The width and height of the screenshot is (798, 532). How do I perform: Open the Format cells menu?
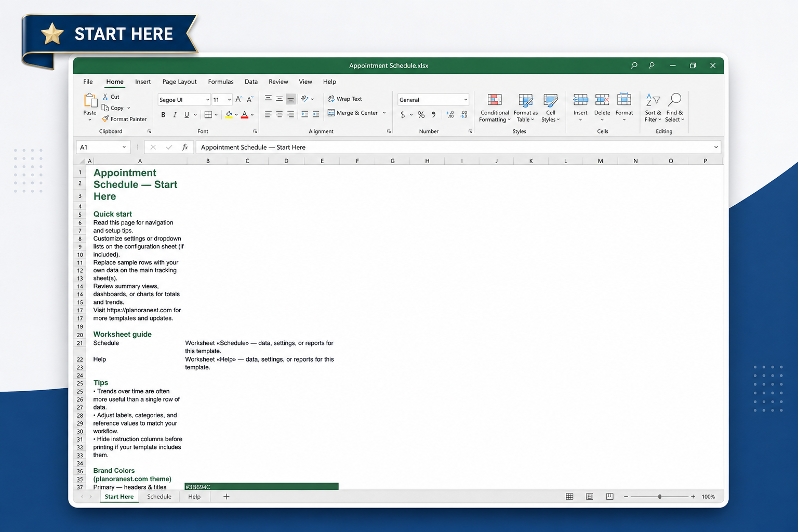tap(624, 107)
